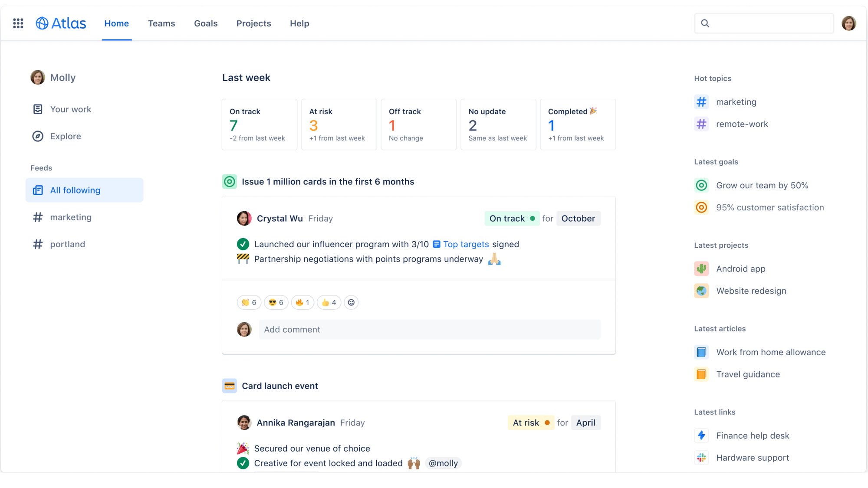This screenshot has height=488, width=868.
Task: Toggle the sunglasses emoji reaction
Action: [x=276, y=302]
